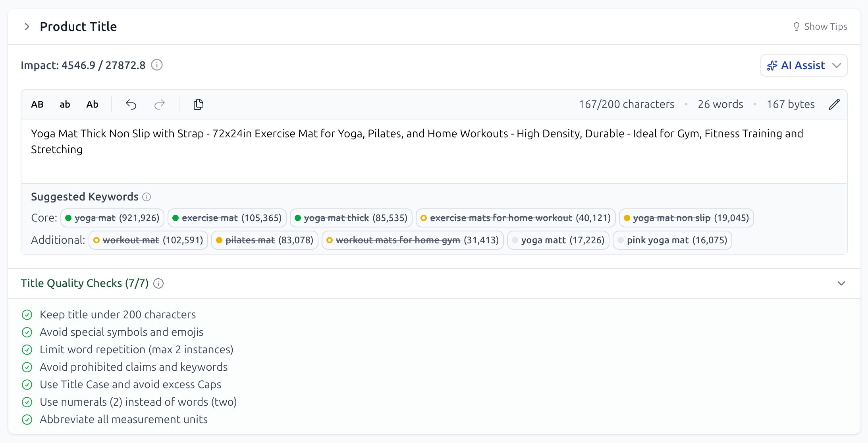Expand the Product Title section arrow
The width and height of the screenshot is (868, 443).
click(x=27, y=27)
